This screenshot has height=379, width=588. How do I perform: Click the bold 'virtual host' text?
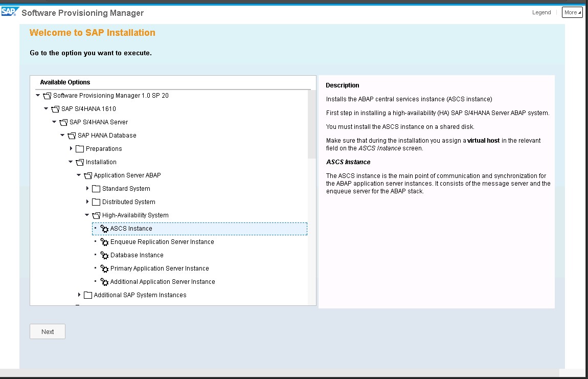483,140
